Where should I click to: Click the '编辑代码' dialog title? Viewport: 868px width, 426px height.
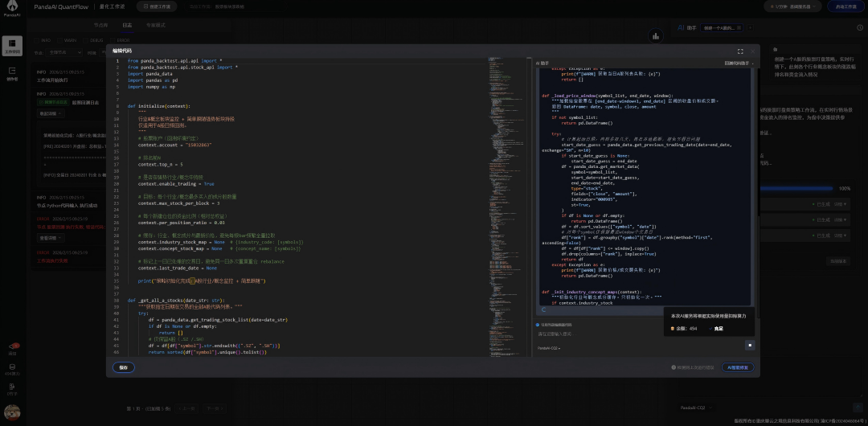coord(122,51)
